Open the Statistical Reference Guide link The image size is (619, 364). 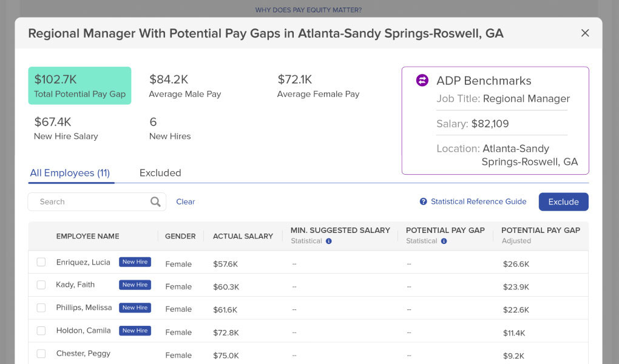(x=478, y=202)
